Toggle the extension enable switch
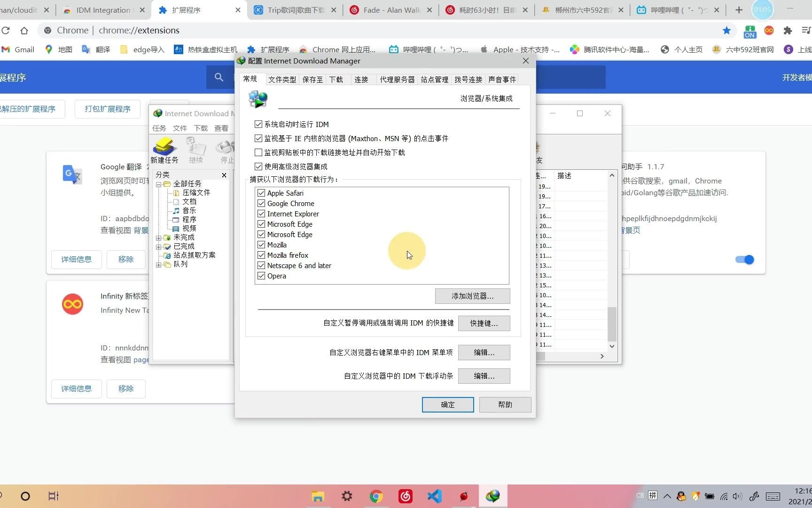Viewport: 812px width, 508px height. pos(745,260)
